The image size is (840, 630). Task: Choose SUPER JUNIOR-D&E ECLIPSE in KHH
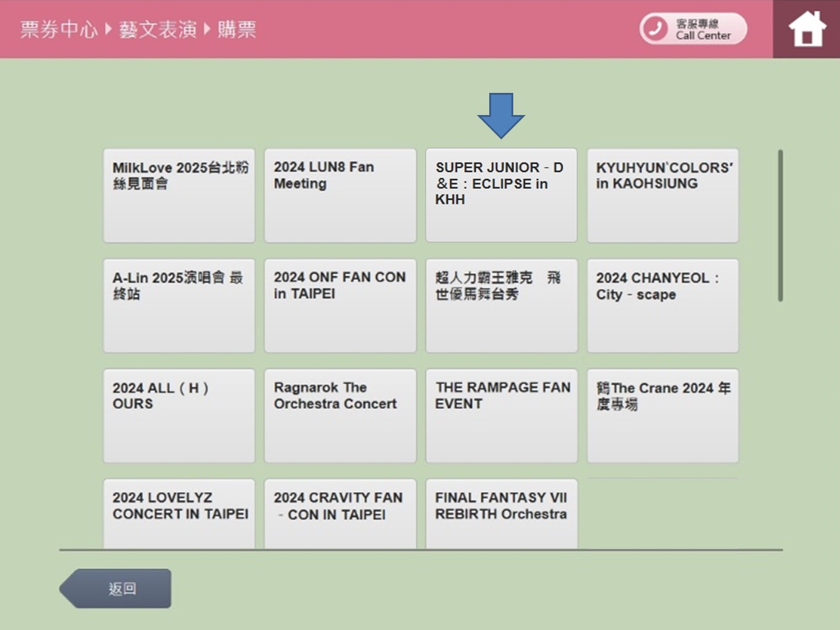pyautogui.click(x=502, y=196)
